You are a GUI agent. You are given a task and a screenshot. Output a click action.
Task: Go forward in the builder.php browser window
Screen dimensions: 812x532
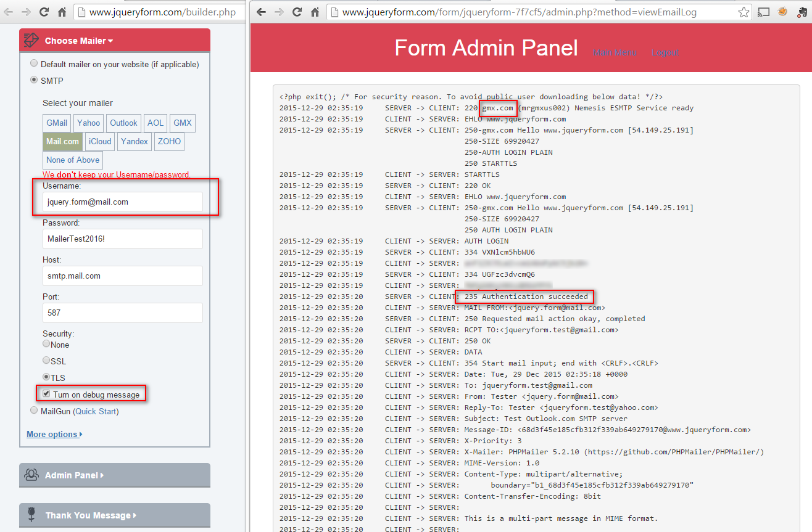click(x=25, y=12)
